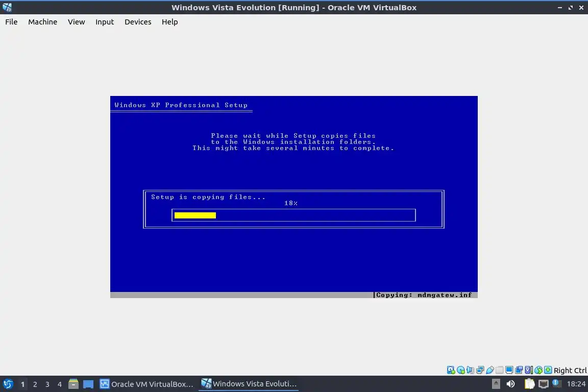Screen dimensions: 588x392
Task: Click the show desktop taskbar icon
Action: pos(88,384)
